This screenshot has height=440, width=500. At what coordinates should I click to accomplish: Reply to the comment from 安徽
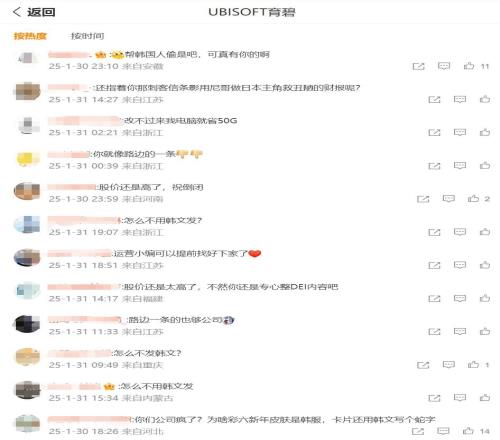(x=444, y=66)
